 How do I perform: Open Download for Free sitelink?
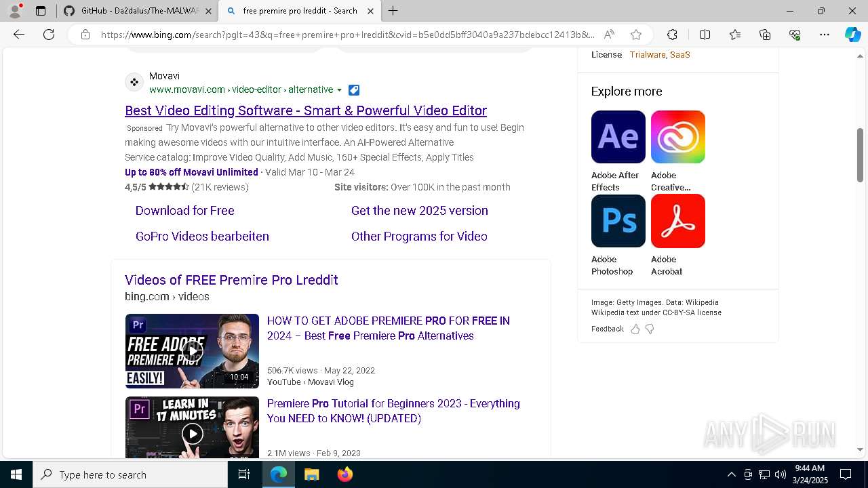click(x=184, y=211)
